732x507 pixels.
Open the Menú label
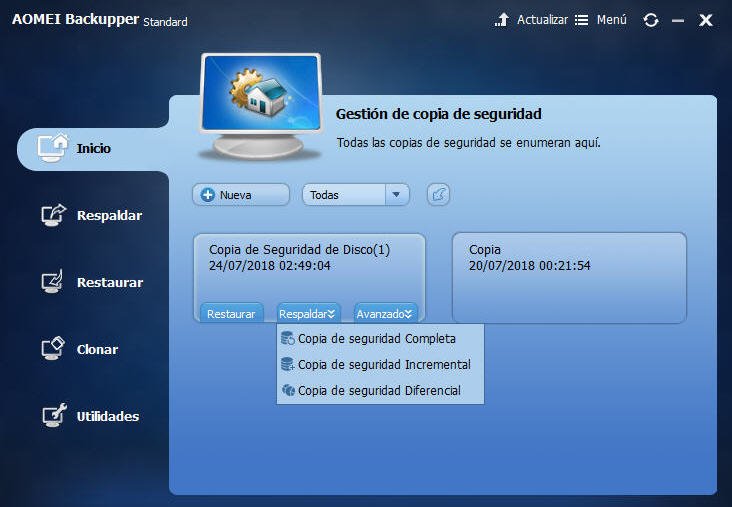[x=612, y=20]
